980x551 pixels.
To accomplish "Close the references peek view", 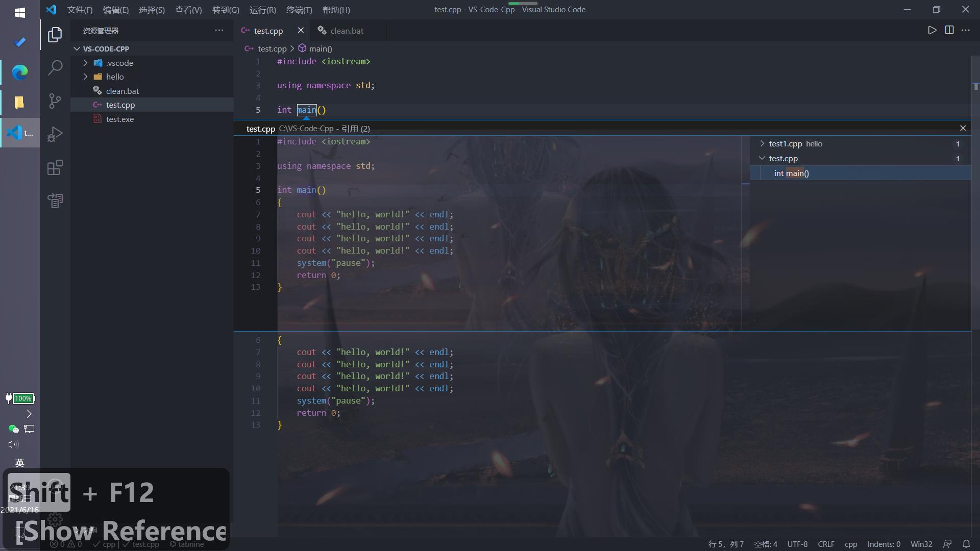I will coord(963,128).
